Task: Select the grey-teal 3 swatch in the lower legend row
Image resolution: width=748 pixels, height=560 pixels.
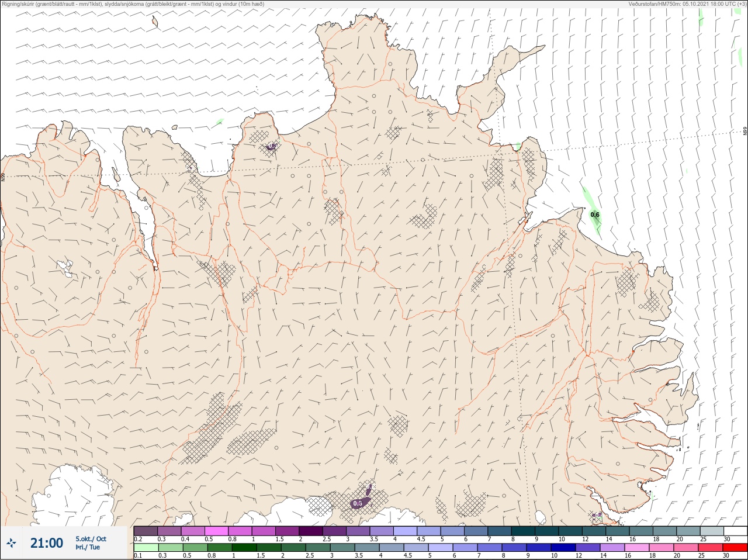Action: pyautogui.click(x=342, y=548)
